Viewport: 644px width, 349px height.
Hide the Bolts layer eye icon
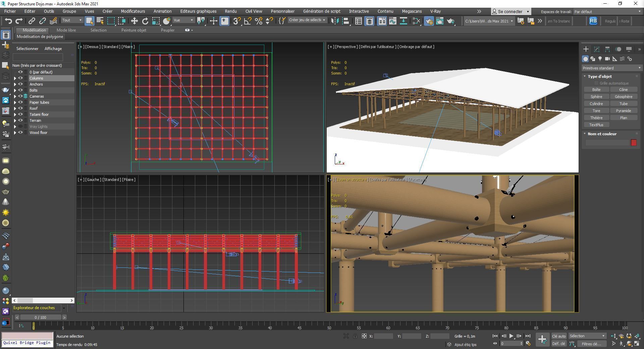(x=20, y=90)
